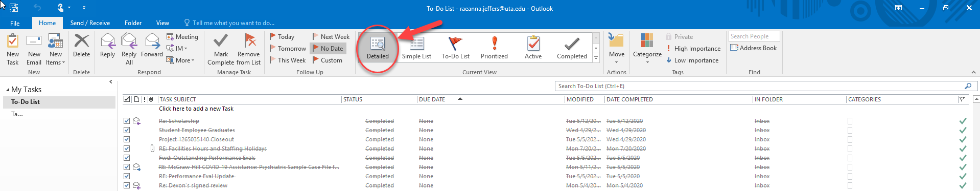This screenshot has width=980, height=191.
Task: Click category box for Re: Scholarship row
Action: coord(850,121)
